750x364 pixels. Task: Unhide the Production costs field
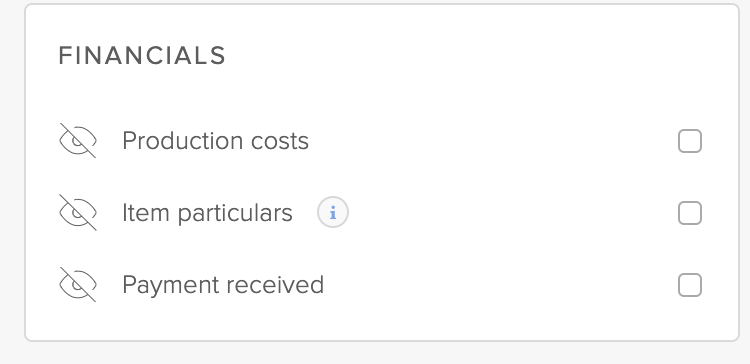coord(77,141)
